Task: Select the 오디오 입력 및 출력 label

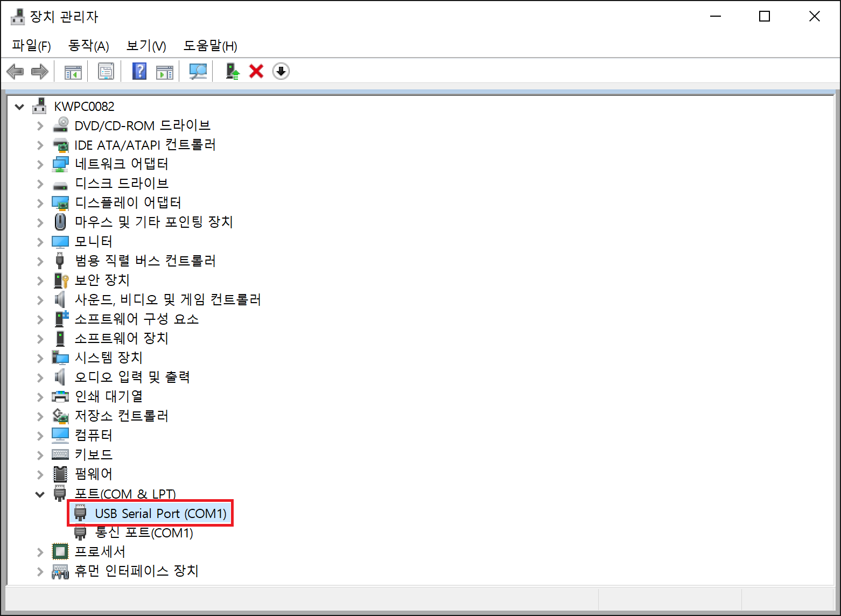Action: [x=132, y=377]
